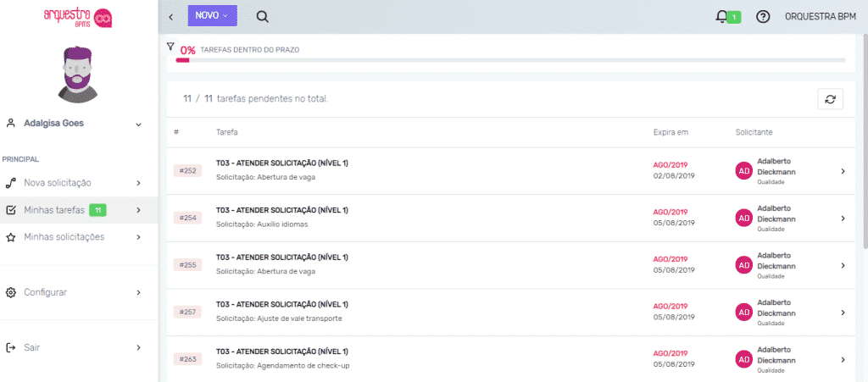The image size is (868, 382).
Task: Click the tarefas dentro do prazo progress bar
Action: point(510,60)
